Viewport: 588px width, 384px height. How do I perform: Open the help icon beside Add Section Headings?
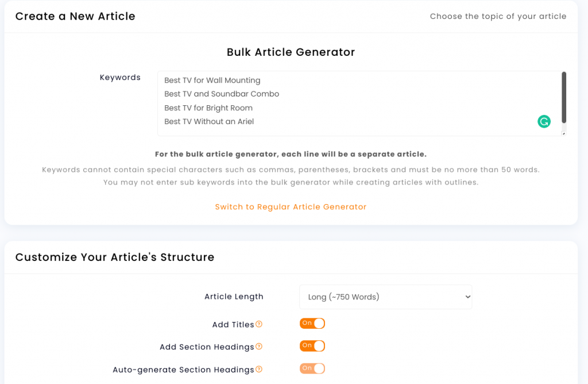pos(259,347)
